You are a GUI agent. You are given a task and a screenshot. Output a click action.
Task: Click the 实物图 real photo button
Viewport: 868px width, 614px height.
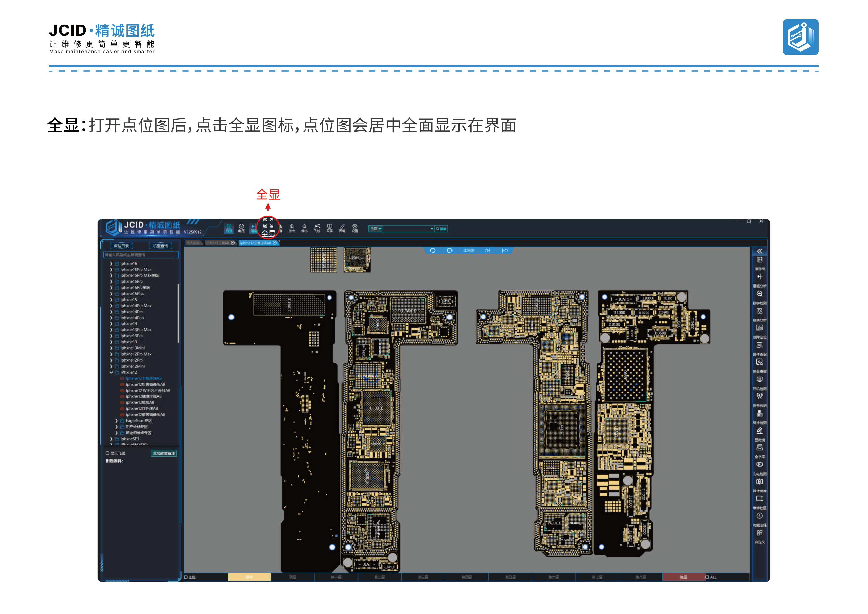(469, 250)
